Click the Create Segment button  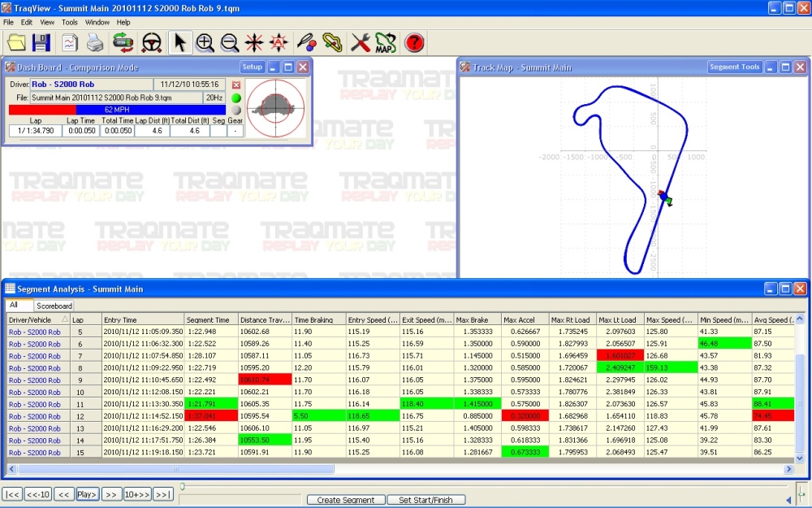coord(345,500)
